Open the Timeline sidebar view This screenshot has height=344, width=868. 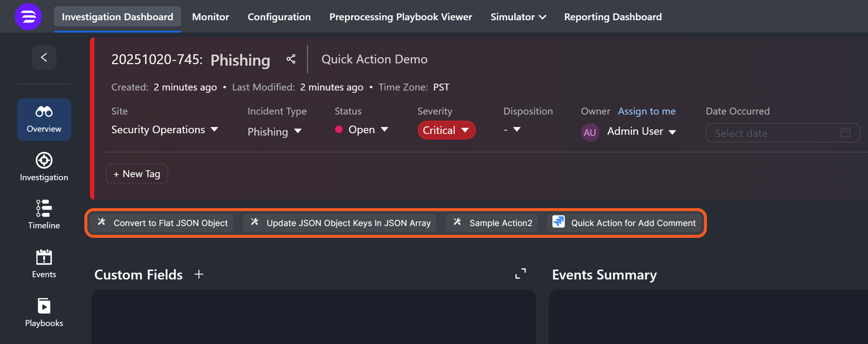click(44, 215)
